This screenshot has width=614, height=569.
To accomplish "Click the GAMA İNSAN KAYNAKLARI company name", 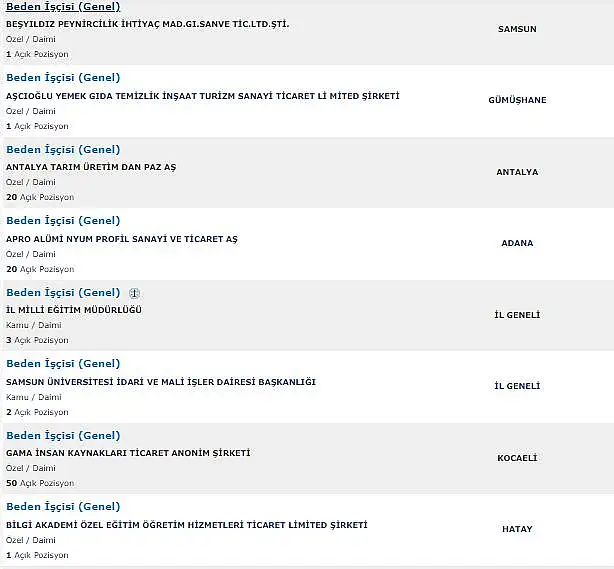I will tap(128, 453).
